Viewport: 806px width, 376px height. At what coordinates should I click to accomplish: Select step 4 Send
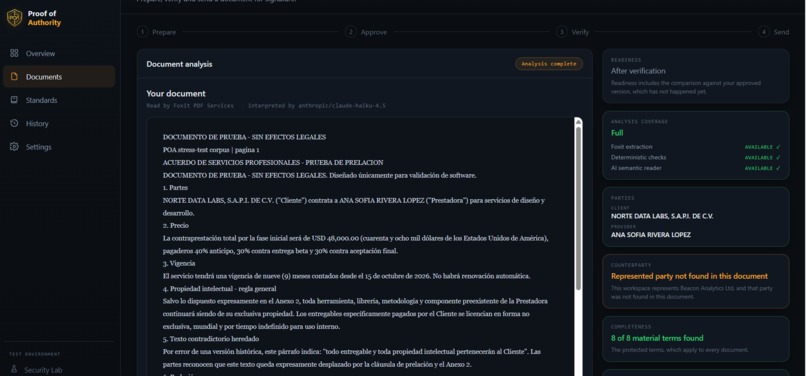774,32
